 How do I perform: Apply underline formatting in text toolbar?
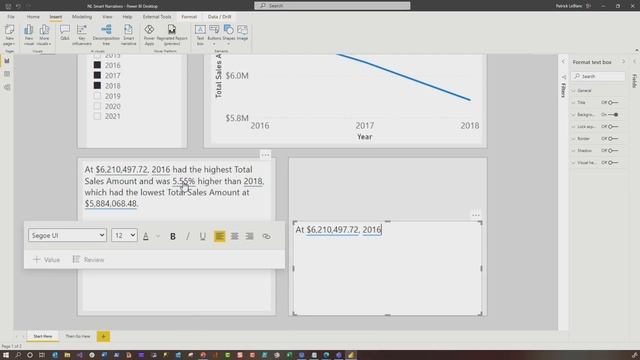tap(202, 236)
